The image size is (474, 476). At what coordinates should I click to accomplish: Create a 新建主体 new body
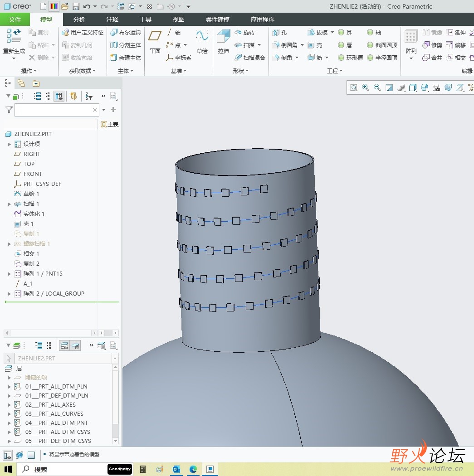coord(126,58)
